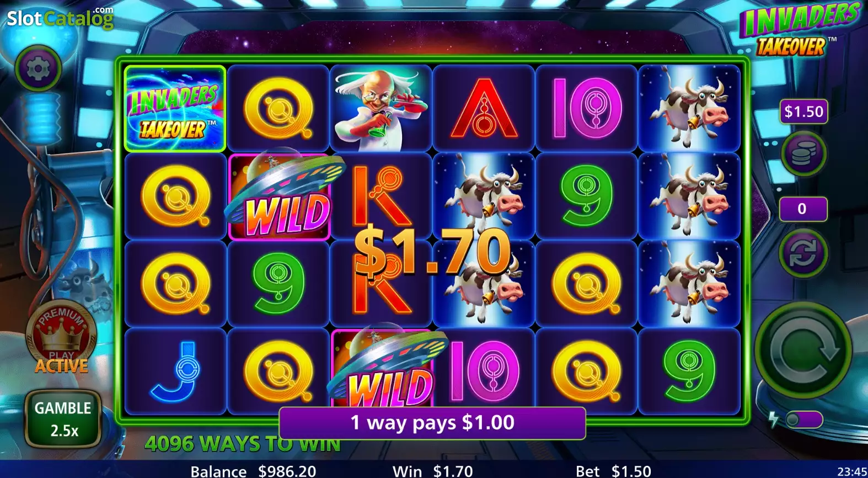Open the settings gear icon

(38, 68)
